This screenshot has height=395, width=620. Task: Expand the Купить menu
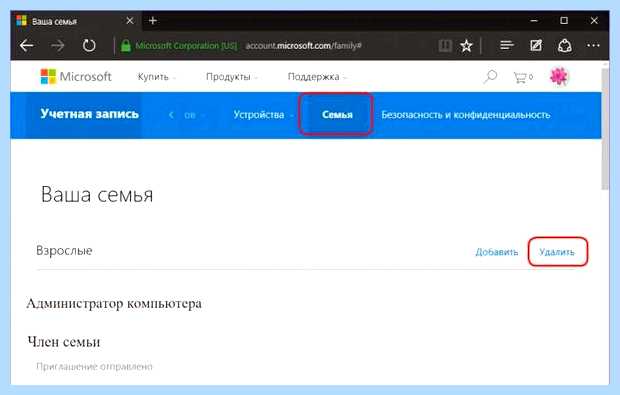point(156,77)
